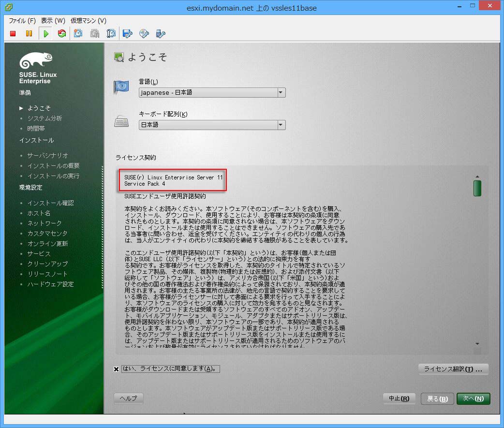Suspend the VM using the pause icon

tap(29, 33)
